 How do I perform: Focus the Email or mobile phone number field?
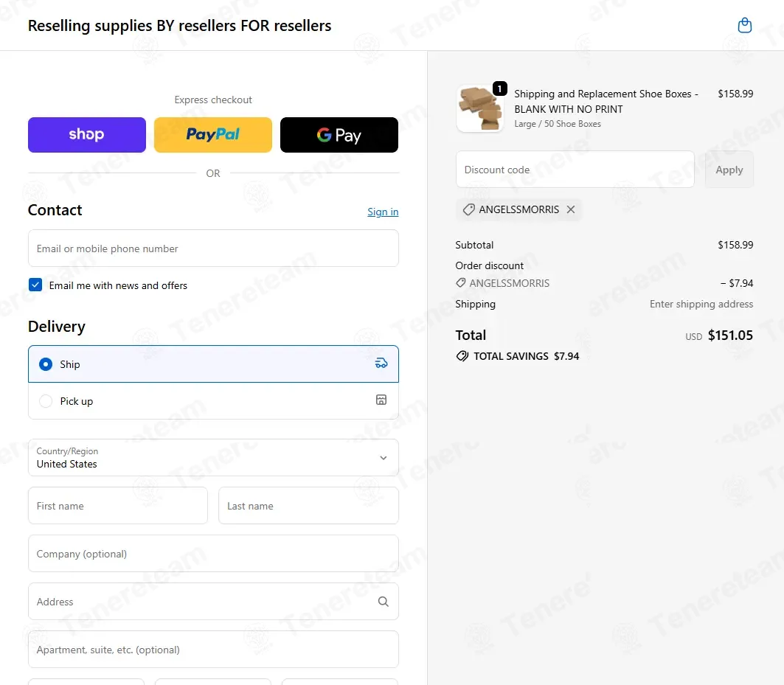(213, 248)
